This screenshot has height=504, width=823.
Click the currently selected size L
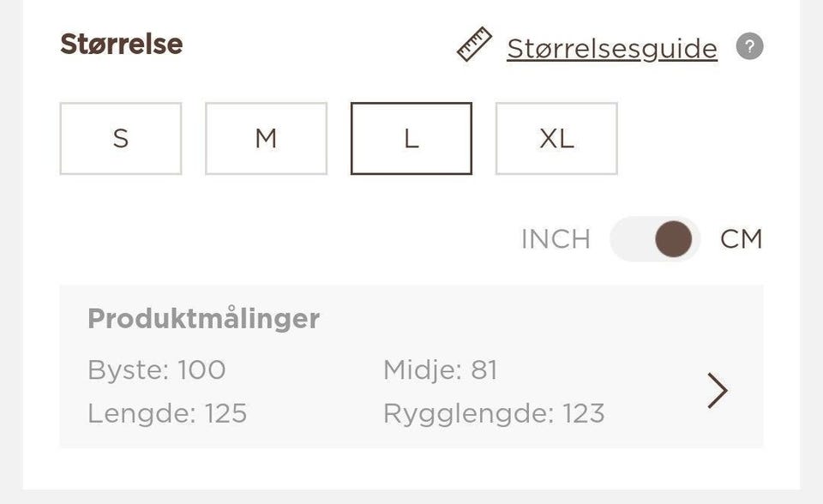[x=411, y=138]
